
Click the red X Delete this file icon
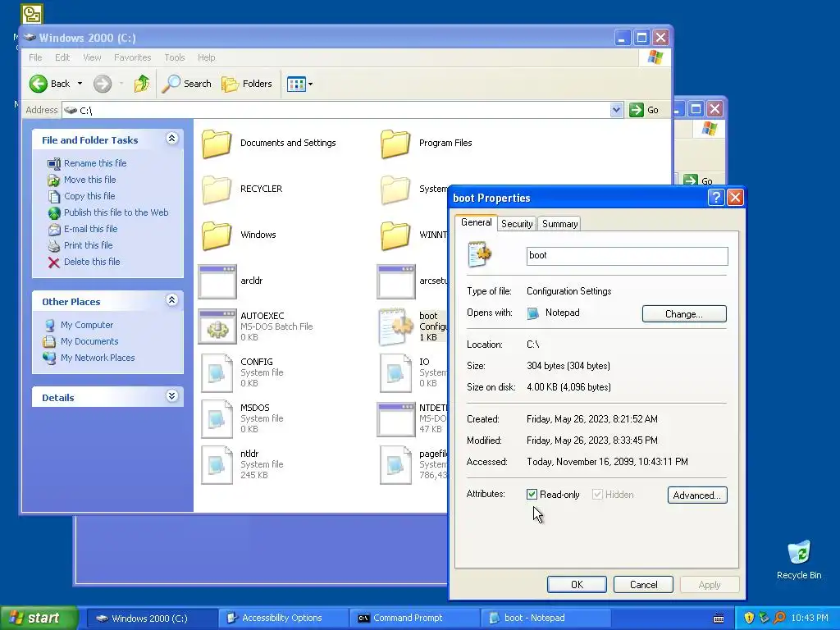pyautogui.click(x=53, y=262)
